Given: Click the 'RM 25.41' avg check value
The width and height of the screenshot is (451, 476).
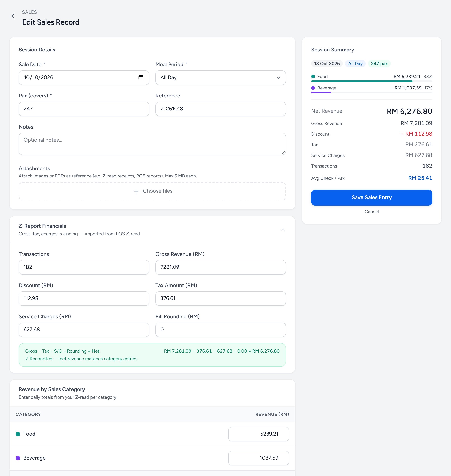Looking at the screenshot, I should coord(420,178).
